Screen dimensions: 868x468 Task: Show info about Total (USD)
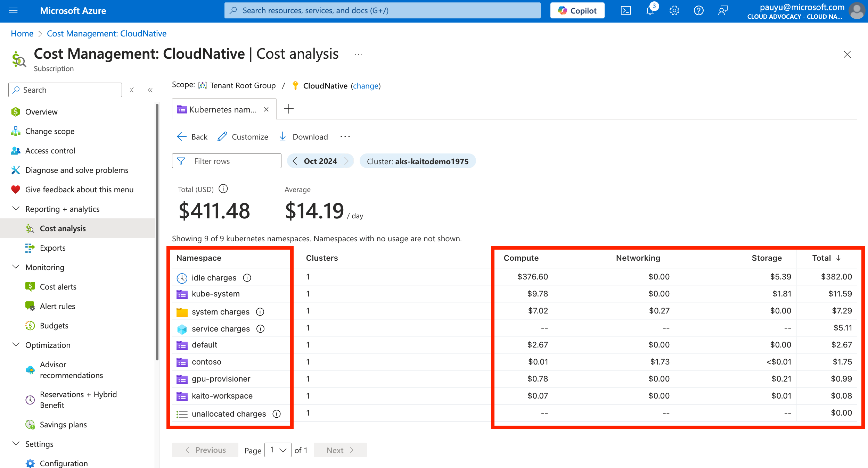tap(223, 189)
